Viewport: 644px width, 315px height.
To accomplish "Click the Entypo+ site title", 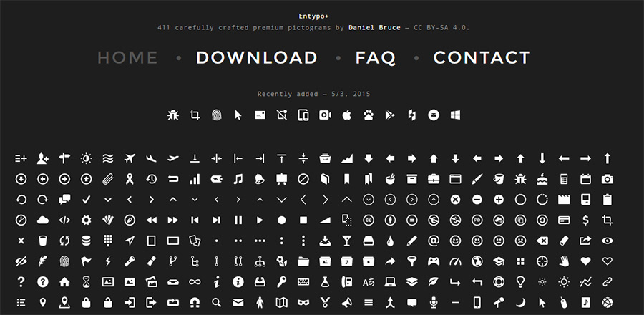I will [321, 16].
